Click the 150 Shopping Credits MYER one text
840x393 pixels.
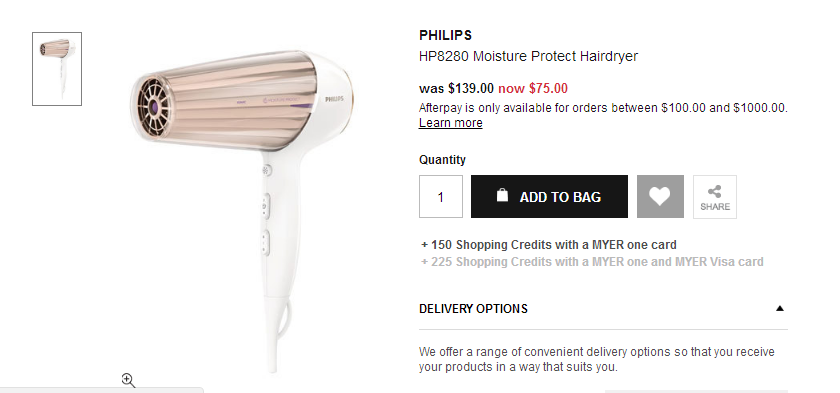pyautogui.click(x=549, y=245)
